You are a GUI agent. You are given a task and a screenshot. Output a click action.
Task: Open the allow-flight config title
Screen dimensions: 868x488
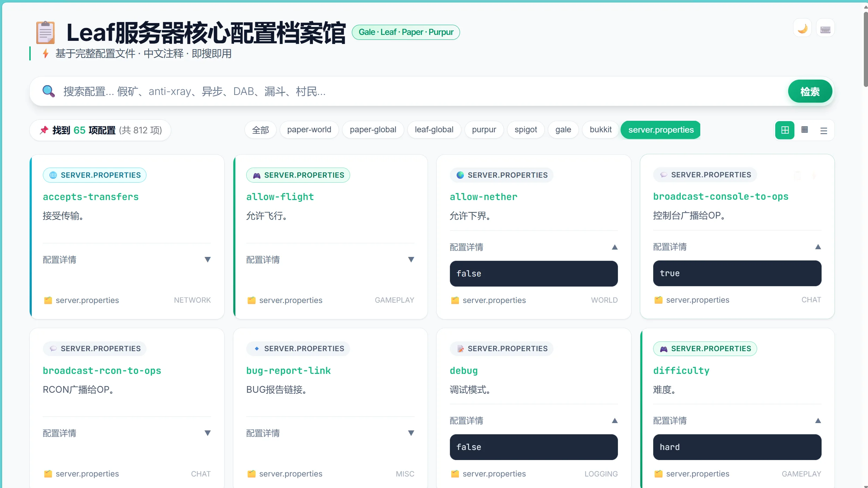coord(280,197)
